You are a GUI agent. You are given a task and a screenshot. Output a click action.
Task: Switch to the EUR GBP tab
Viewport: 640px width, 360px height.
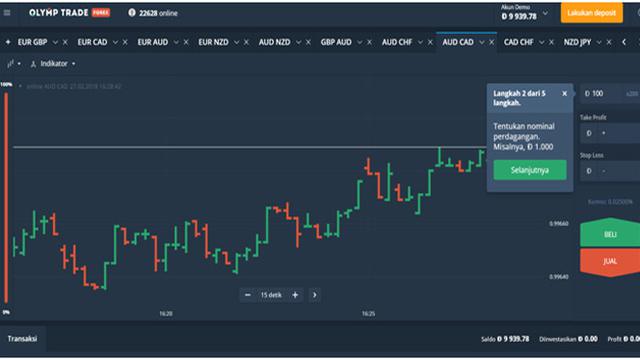pos(32,42)
